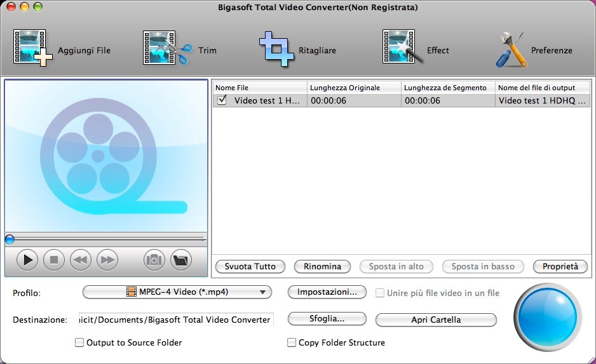Open file Proprietà
Viewport: 596px width, 364px height.
[x=560, y=266]
